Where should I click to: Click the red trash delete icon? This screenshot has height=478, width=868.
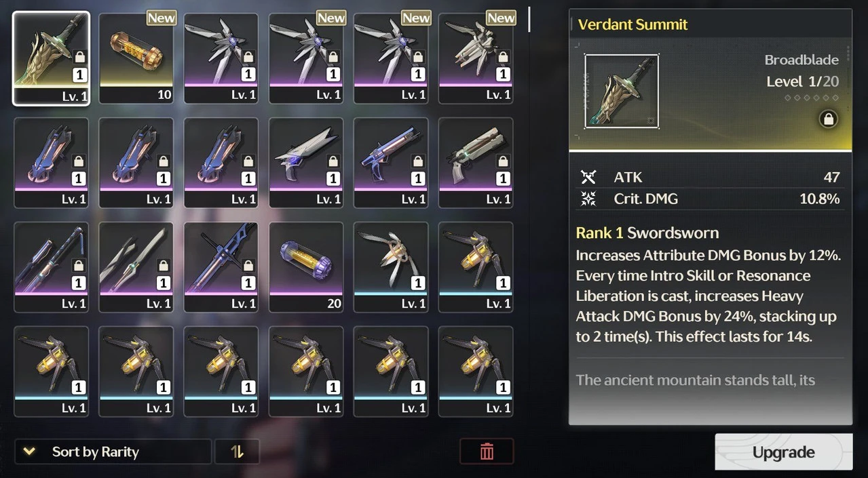(x=487, y=452)
